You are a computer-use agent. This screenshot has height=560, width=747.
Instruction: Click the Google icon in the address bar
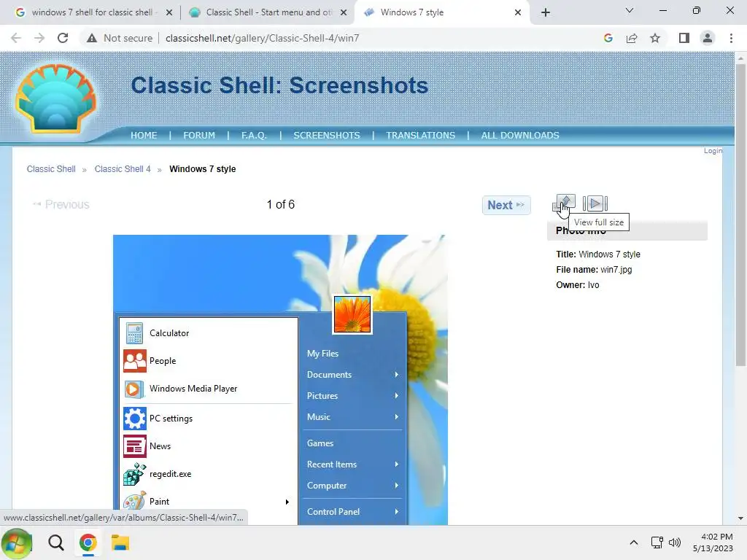(x=608, y=38)
